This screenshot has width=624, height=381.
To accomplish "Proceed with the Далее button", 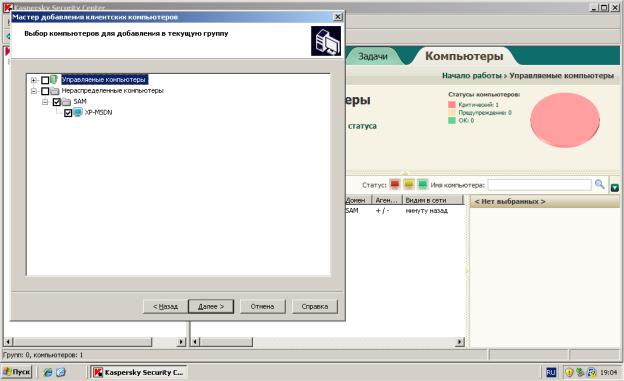I will click(211, 307).
